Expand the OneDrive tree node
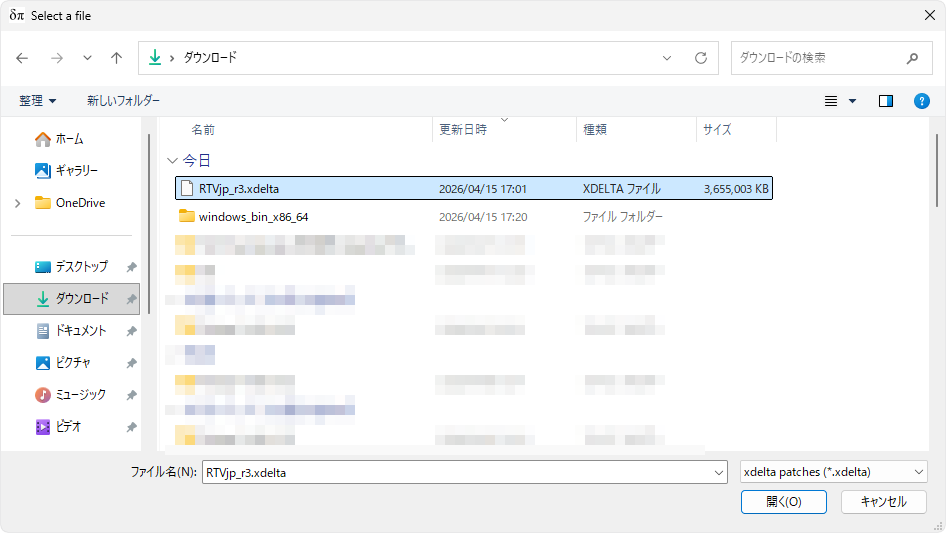The image size is (946, 533). pyautogui.click(x=17, y=203)
